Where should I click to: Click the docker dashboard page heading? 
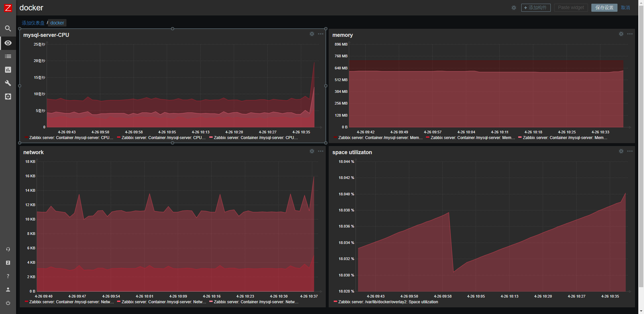point(31,8)
